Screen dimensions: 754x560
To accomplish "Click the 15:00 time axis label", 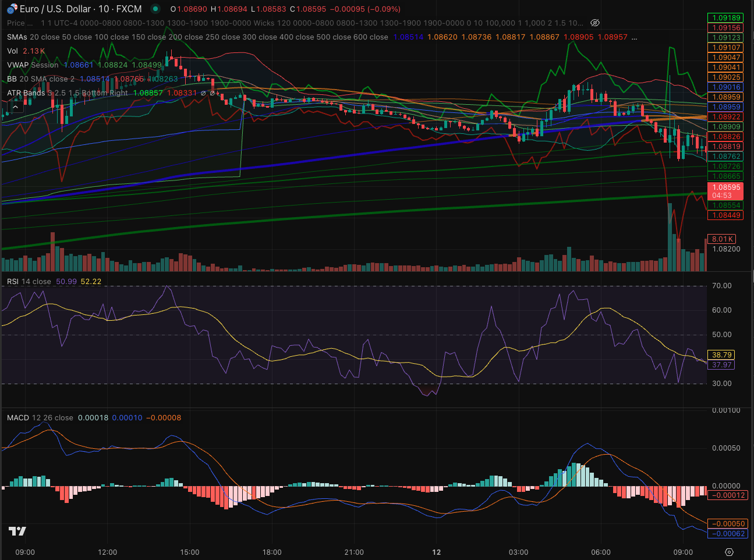I will [189, 552].
